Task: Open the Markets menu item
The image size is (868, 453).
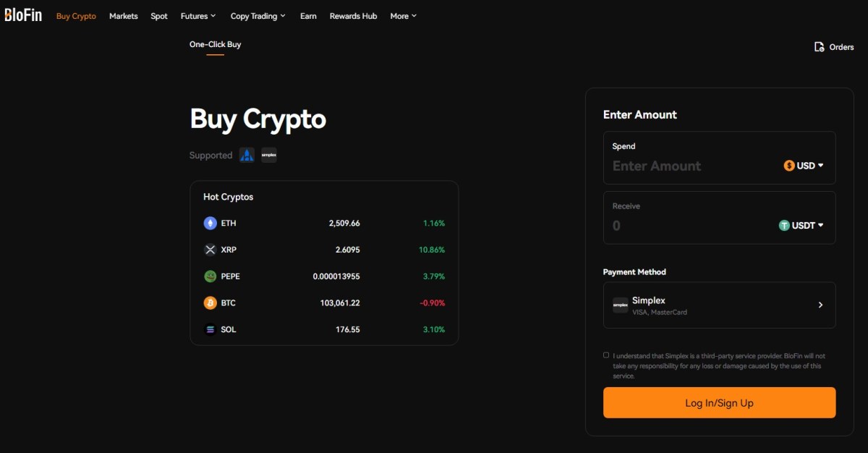Action: coord(124,16)
